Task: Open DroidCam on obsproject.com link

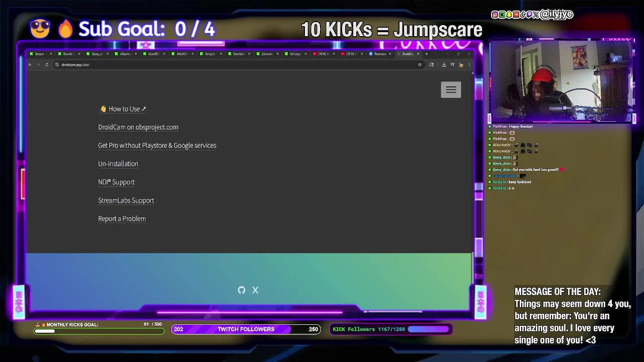Action: click(138, 127)
